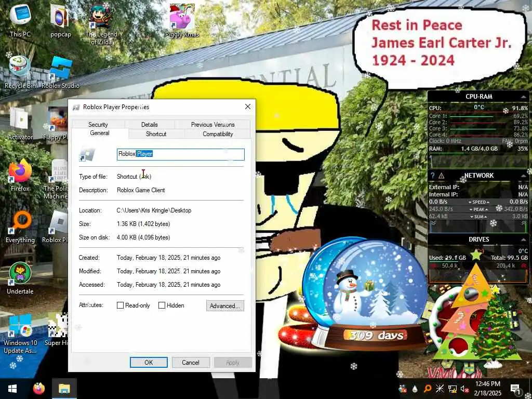532x399 pixels.
Task: Open the Advanced attributes dialog
Action: [x=225, y=305]
